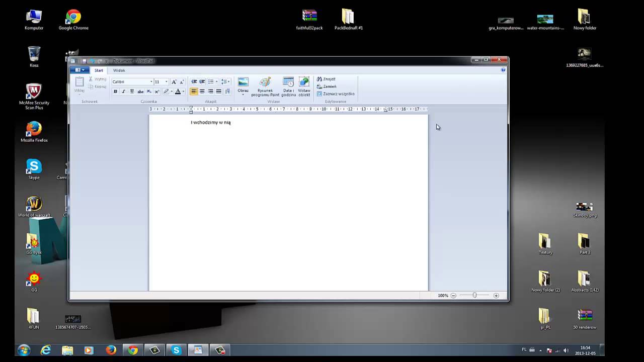Image resolution: width=644 pixels, height=362 pixels.
Task: Click the zoom slider handle
Action: coord(474,296)
